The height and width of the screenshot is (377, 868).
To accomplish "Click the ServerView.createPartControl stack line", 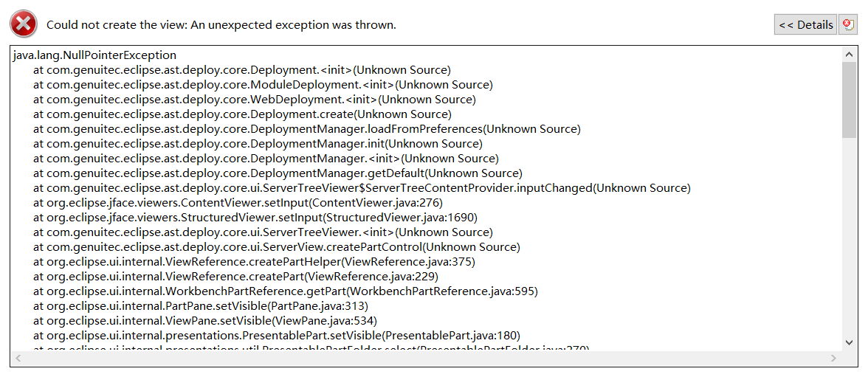I will tap(276, 247).
